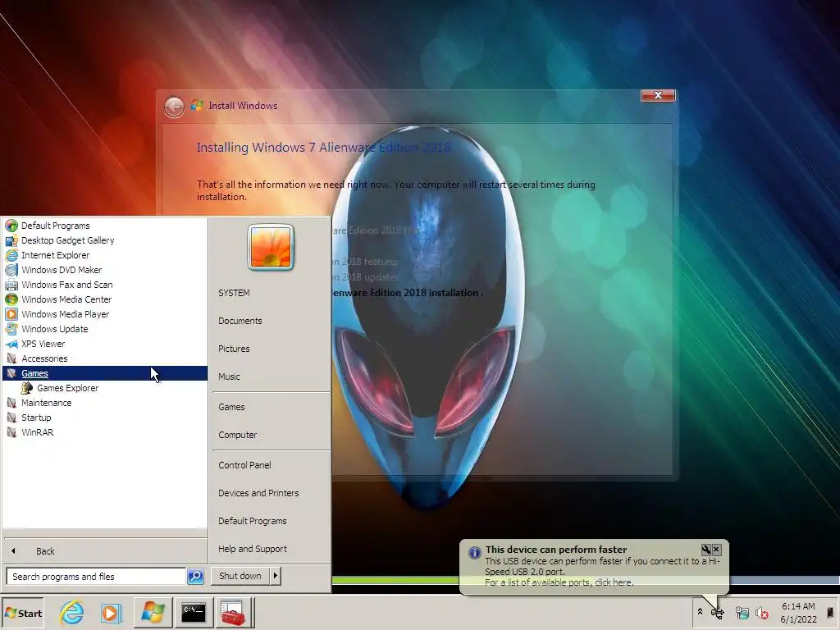Expand the Maintenance folder

105,403
